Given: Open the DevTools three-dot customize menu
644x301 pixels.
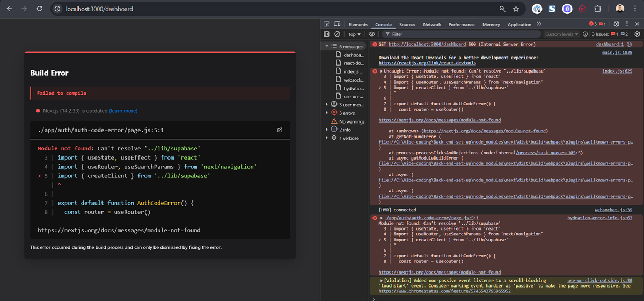Looking at the screenshot, I should point(627,24).
